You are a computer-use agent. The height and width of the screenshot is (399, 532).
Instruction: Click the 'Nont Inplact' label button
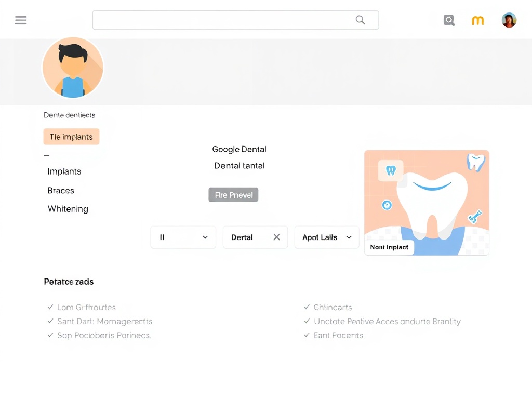tap(389, 247)
